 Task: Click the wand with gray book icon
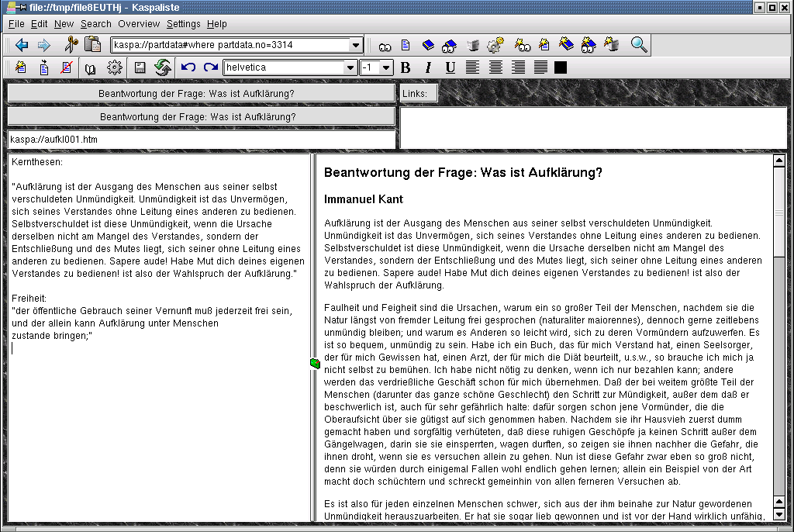coord(611,45)
